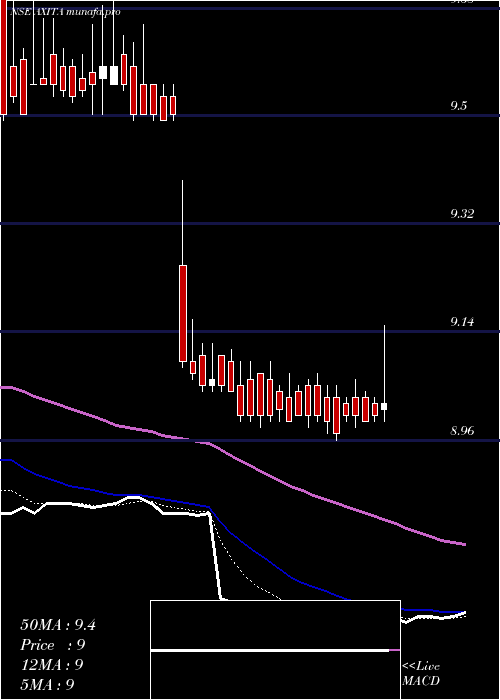
Task: Click the 50MA : 9.4 readout
Action: click(x=58, y=625)
